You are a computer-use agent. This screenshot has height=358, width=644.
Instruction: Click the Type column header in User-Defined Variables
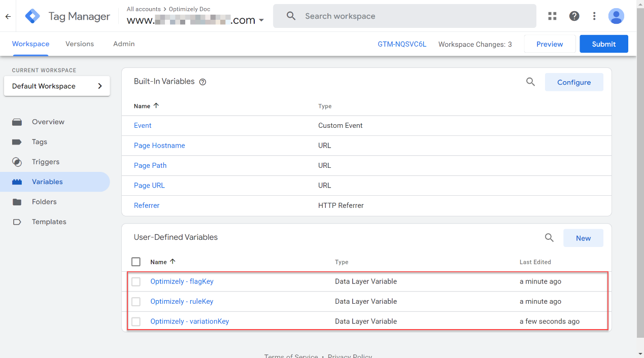[342, 262]
